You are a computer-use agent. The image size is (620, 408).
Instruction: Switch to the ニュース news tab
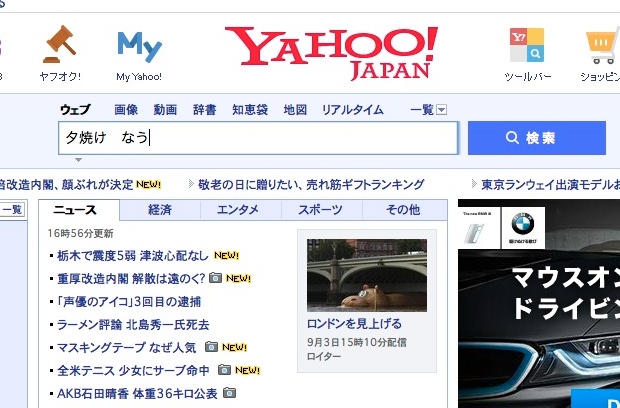click(79, 210)
